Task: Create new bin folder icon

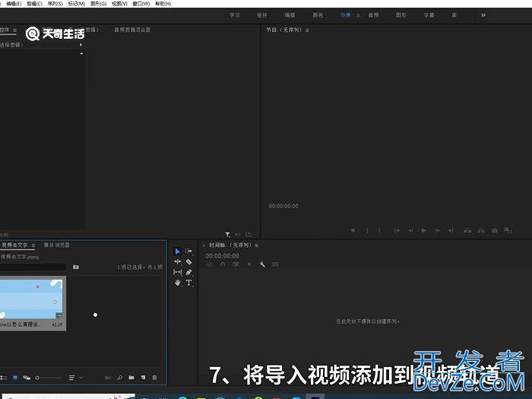Action: coord(131,378)
